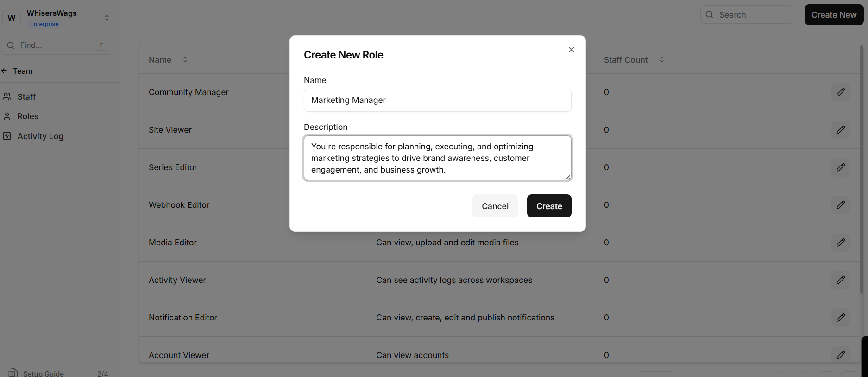Image resolution: width=868 pixels, height=377 pixels.
Task: Click the role Name input field
Action: [437, 100]
